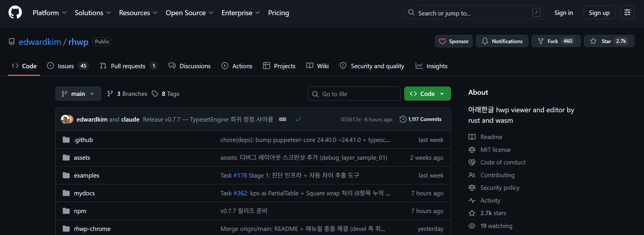Expand the commit message ellipsis button
Screen dimensions: 644x235
point(283,119)
